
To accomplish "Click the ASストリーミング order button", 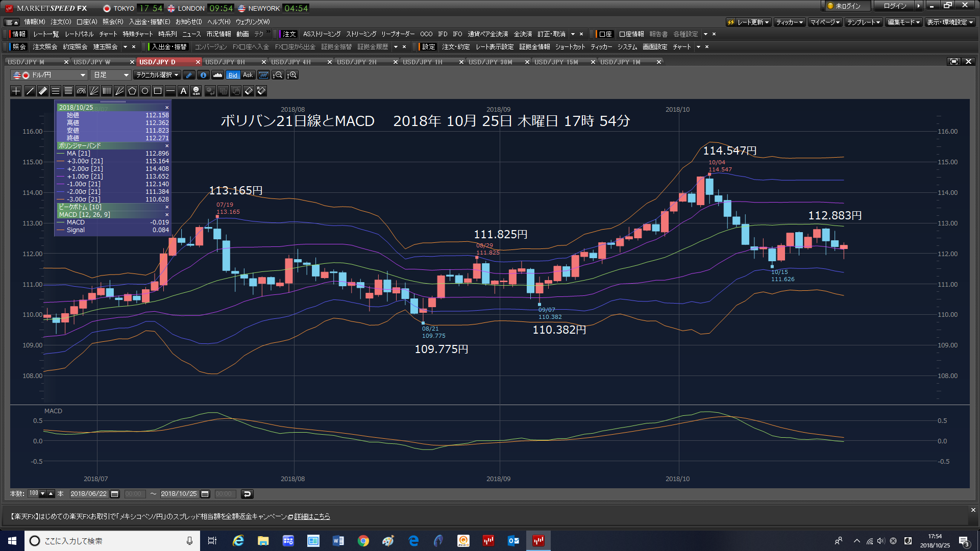I will (322, 34).
